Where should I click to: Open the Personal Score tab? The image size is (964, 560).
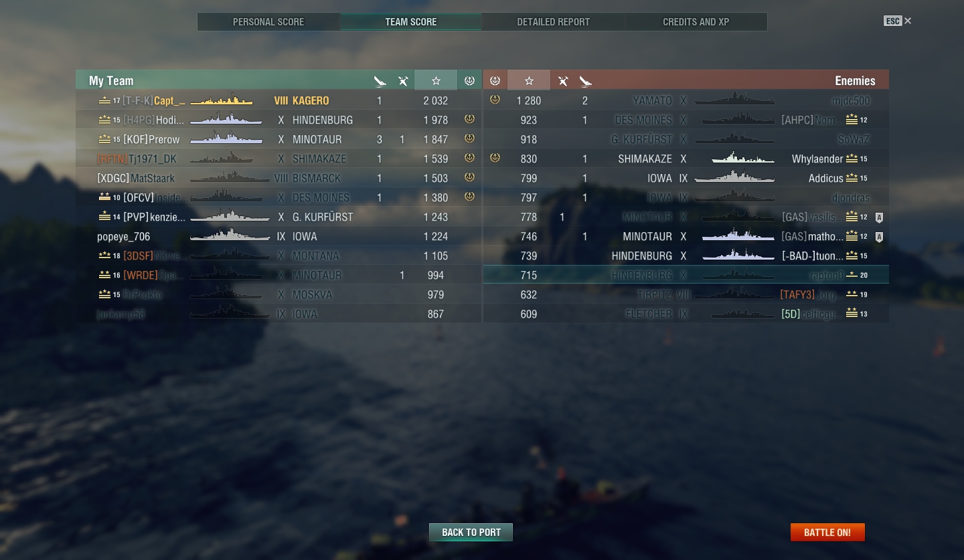coord(268,21)
